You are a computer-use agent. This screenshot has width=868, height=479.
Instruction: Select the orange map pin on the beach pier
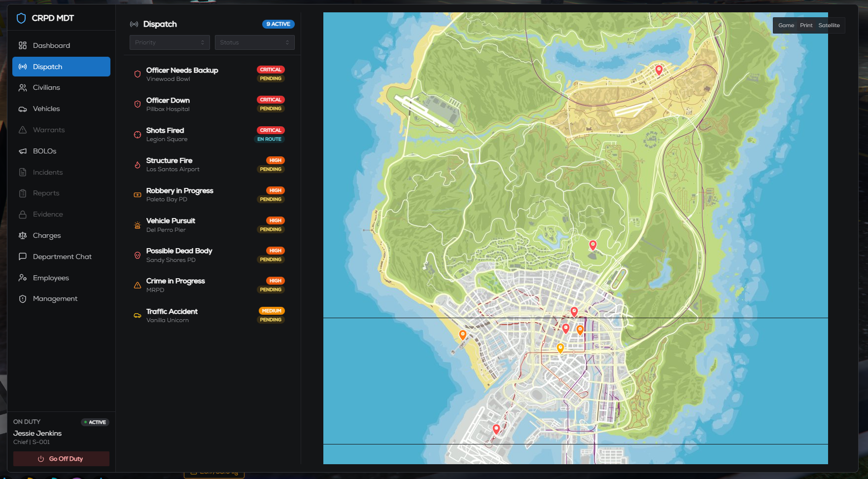[463, 335]
